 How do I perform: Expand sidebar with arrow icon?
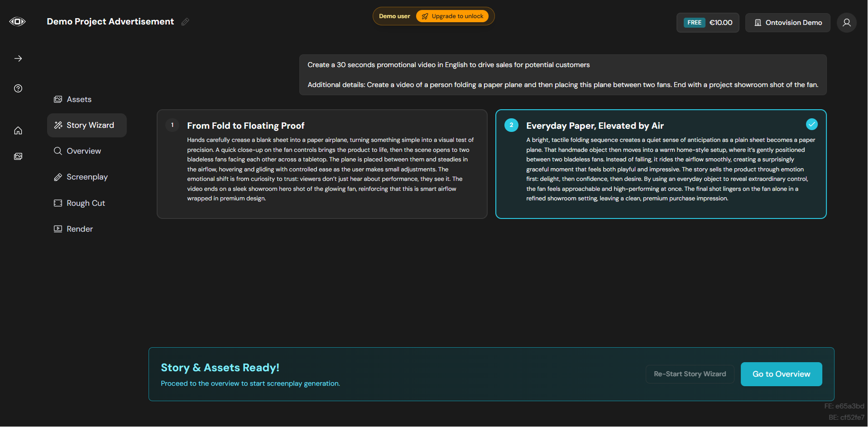pyautogui.click(x=18, y=58)
